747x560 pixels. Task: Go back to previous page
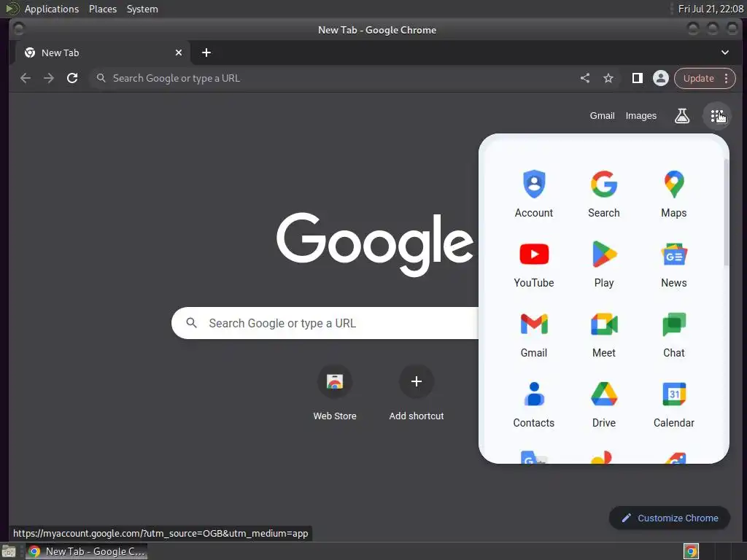26,78
